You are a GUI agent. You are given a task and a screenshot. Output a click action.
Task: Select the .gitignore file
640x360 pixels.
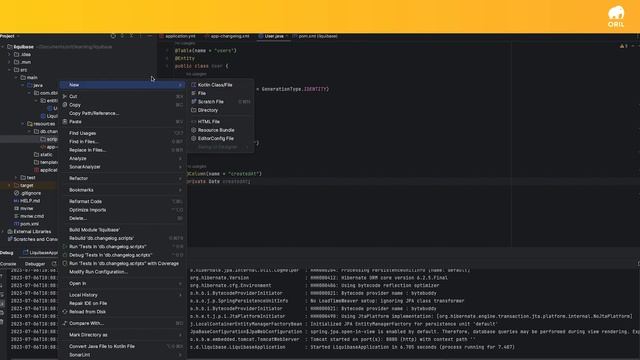(28, 193)
